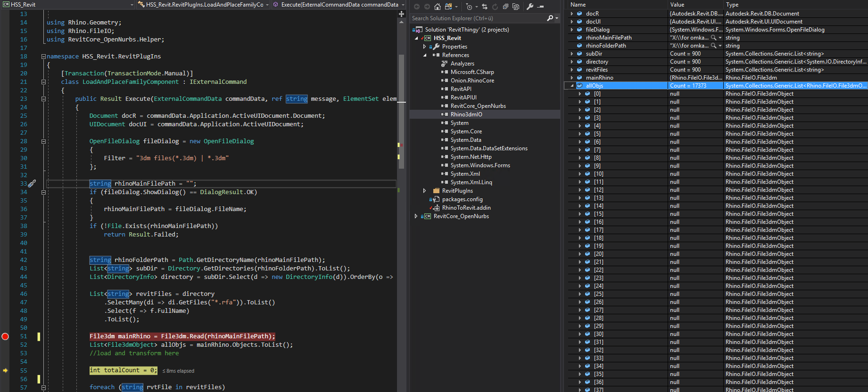Viewport: 868px width, 392px height.
Task: Open Properties via the wrench icon
Action: (x=530, y=7)
